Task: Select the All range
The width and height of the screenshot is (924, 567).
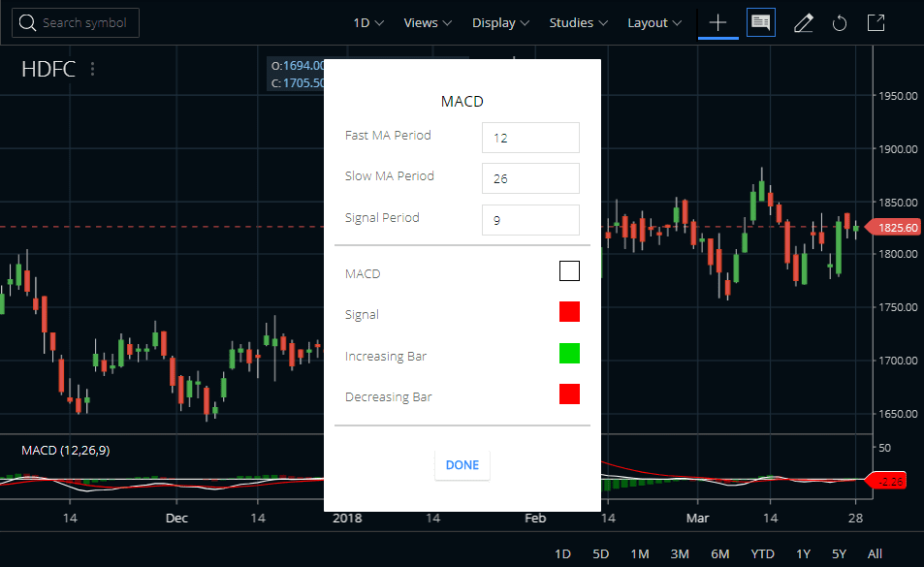Action: click(x=876, y=554)
